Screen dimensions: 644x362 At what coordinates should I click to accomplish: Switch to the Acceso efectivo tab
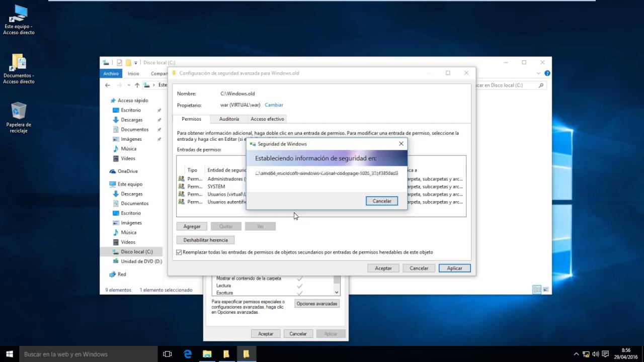[x=267, y=119]
